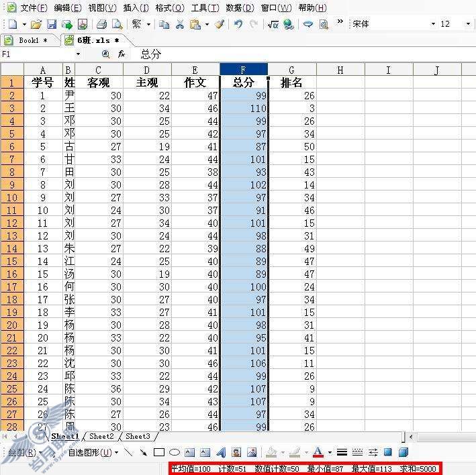Open the 数据(D) menu
The image size is (476, 475).
(240, 8)
